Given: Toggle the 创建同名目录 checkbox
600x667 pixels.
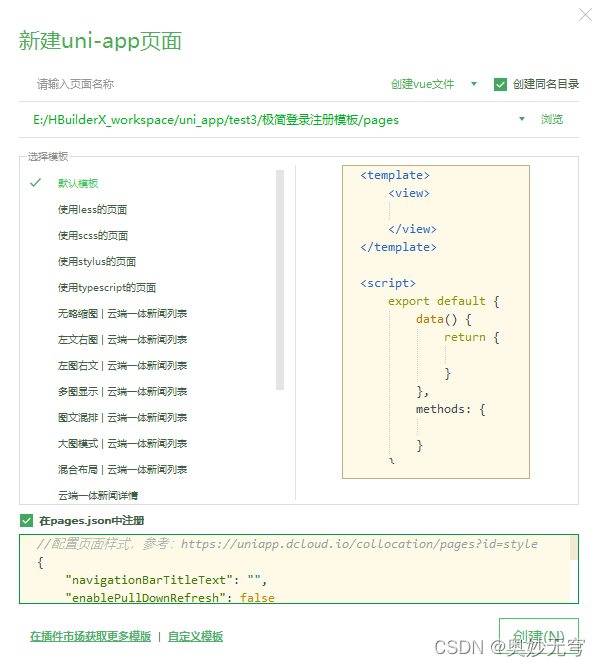Looking at the screenshot, I should (x=500, y=84).
